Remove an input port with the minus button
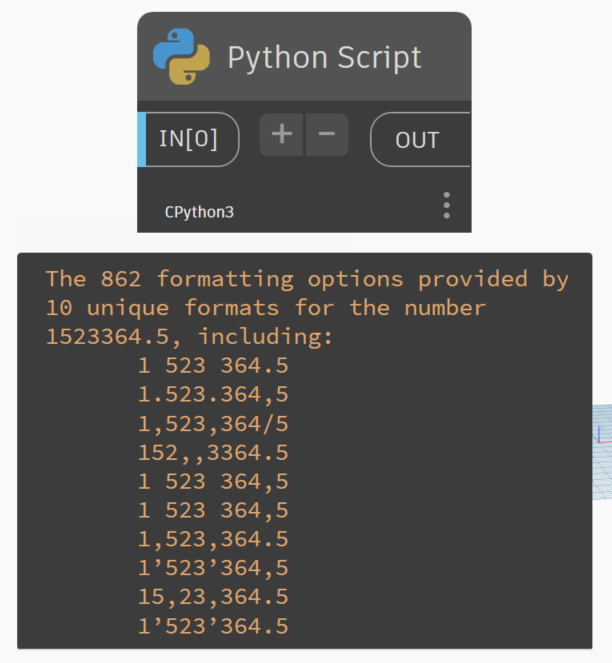Screen dimensions: 612x663 [327, 135]
